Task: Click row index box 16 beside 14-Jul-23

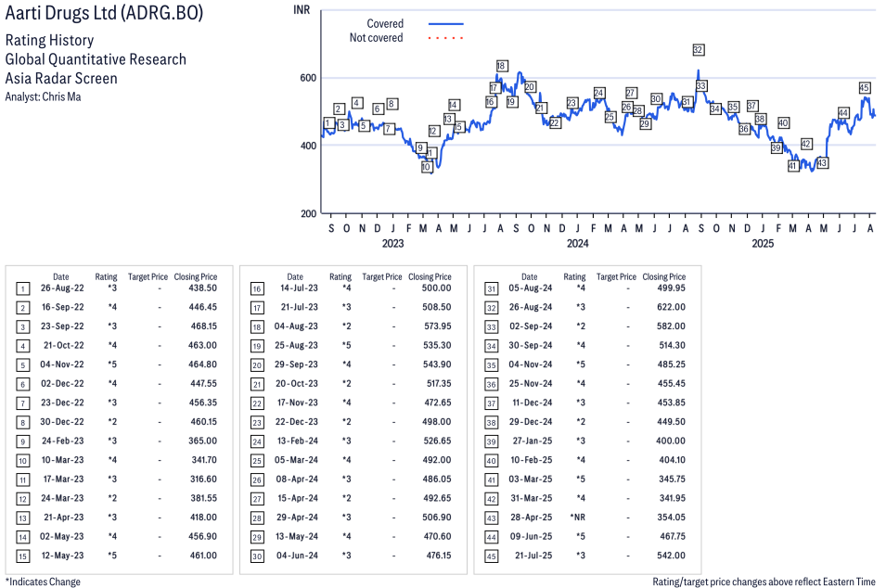Action: point(257,289)
